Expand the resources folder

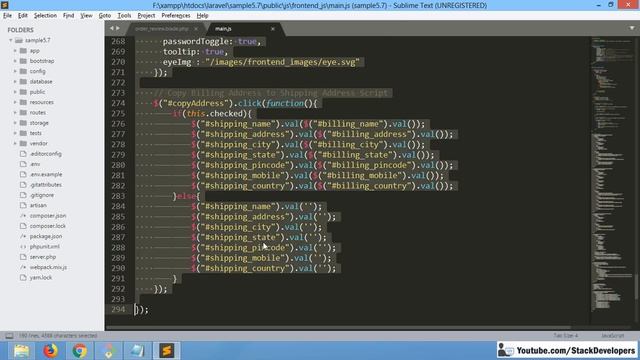coord(16,102)
